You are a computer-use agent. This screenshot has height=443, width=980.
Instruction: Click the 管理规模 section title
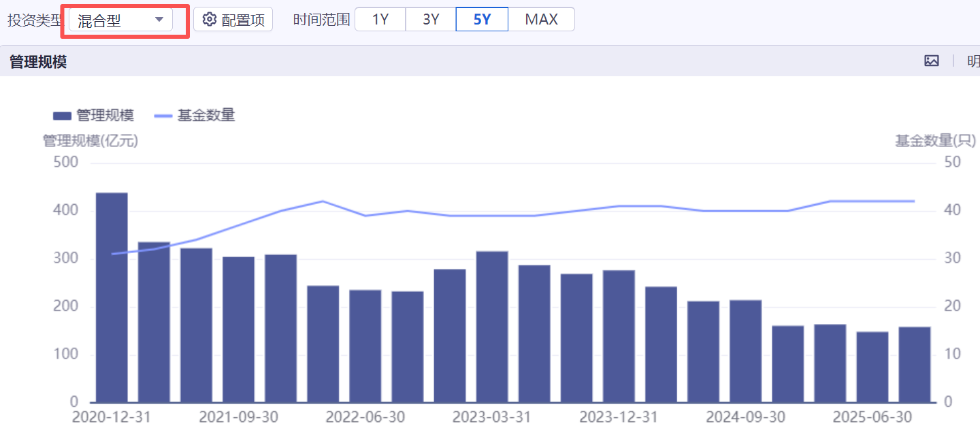(x=38, y=62)
